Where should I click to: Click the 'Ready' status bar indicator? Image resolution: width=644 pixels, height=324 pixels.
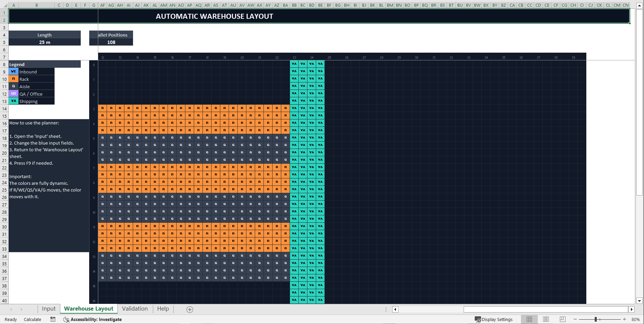pyautogui.click(x=11, y=319)
